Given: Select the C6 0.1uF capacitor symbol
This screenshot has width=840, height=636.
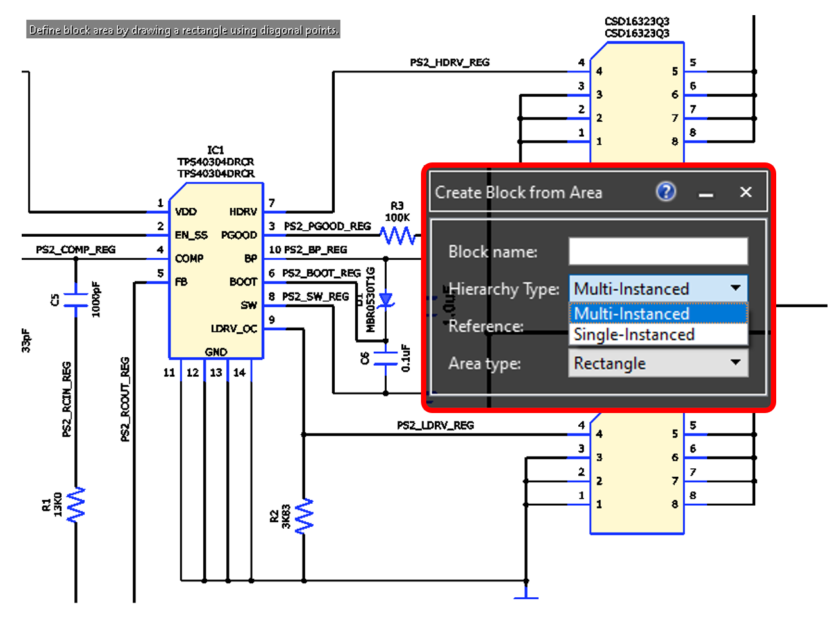Looking at the screenshot, I should tap(385, 358).
